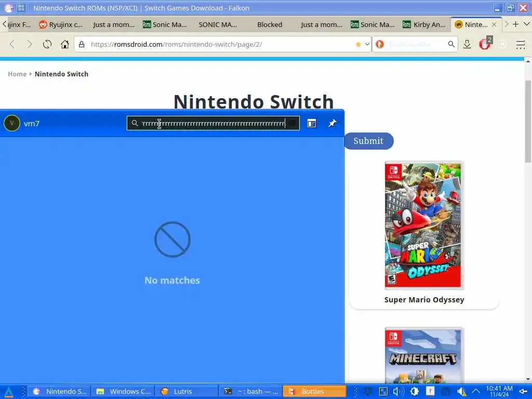This screenshot has height=399, width=532.
Task: Open the downloads manager
Action: pos(467,44)
